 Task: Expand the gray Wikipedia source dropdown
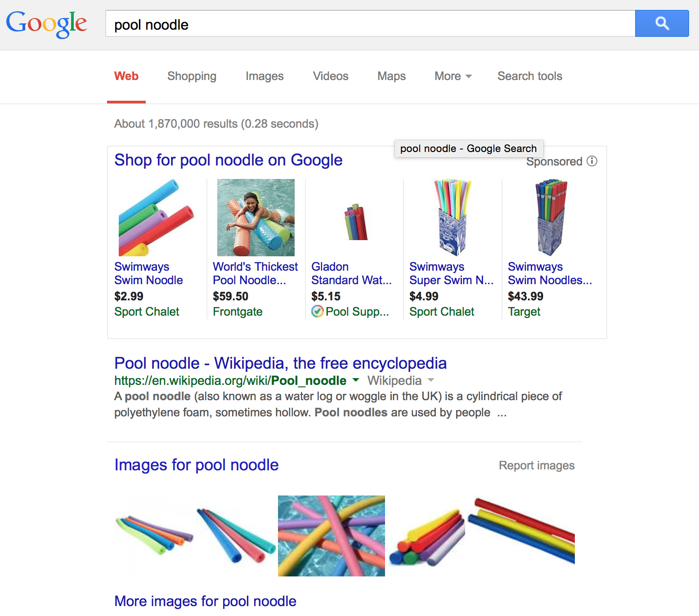[x=431, y=380]
